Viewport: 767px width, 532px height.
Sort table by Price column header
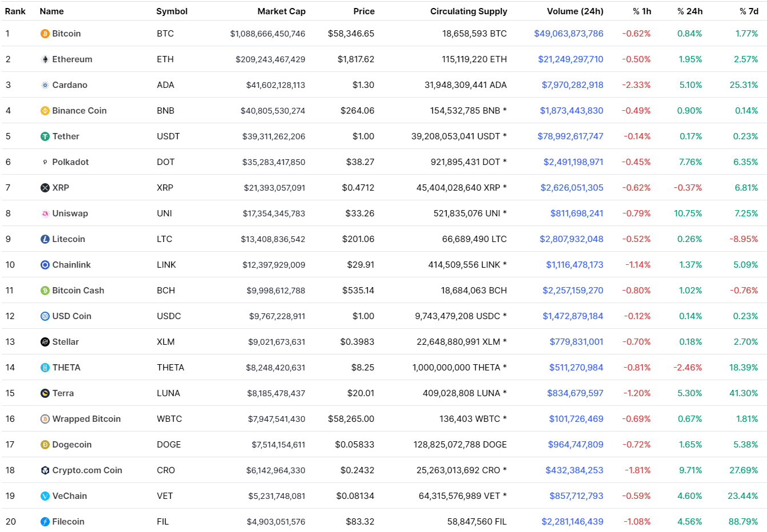tap(364, 11)
